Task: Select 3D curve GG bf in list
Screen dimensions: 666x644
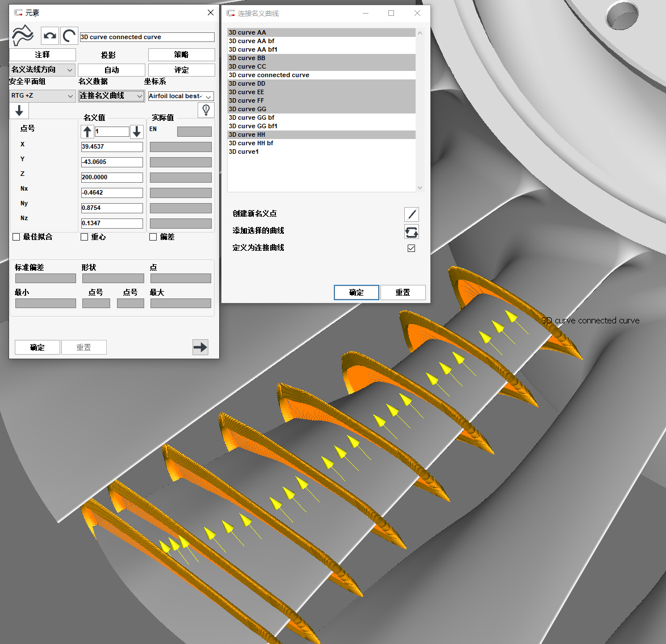Action: pyautogui.click(x=252, y=117)
